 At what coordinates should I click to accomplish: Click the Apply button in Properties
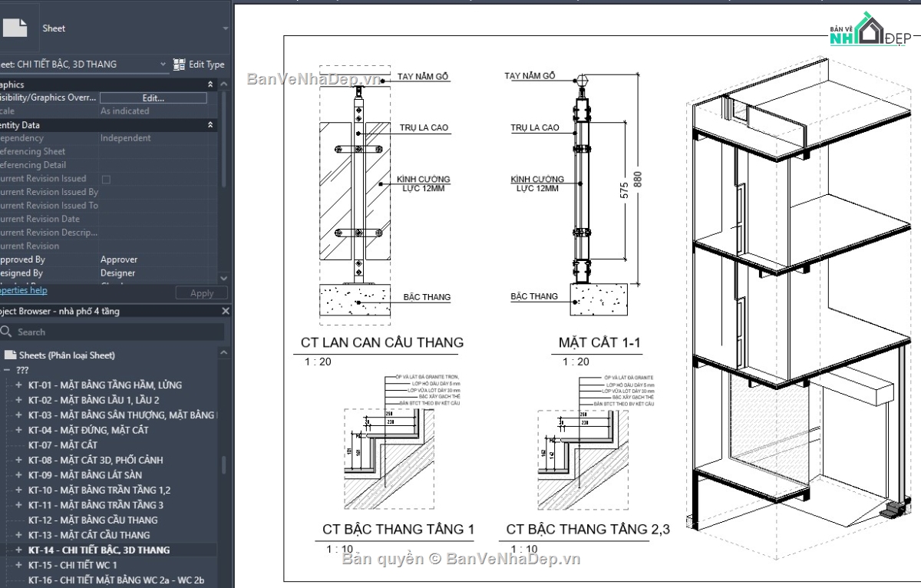click(202, 293)
